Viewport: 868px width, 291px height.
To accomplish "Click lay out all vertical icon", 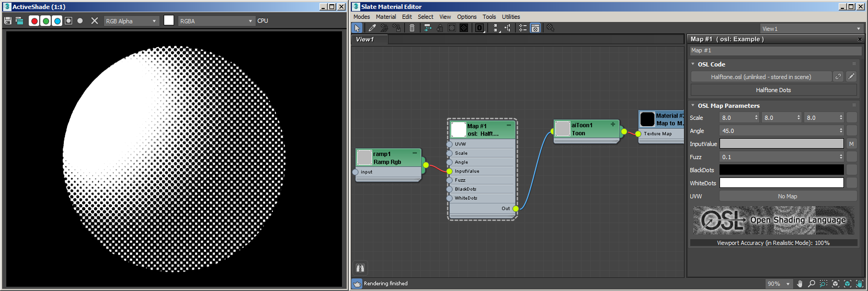I will click(x=496, y=28).
